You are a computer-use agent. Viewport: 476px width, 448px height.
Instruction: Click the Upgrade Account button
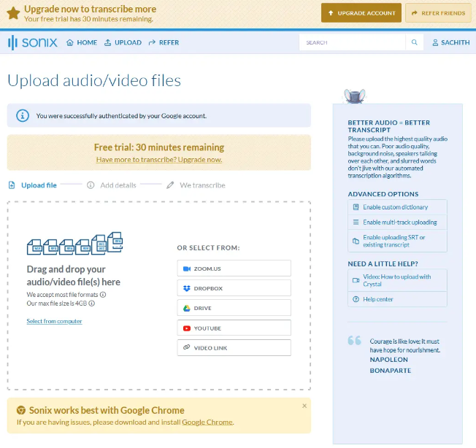click(x=361, y=13)
